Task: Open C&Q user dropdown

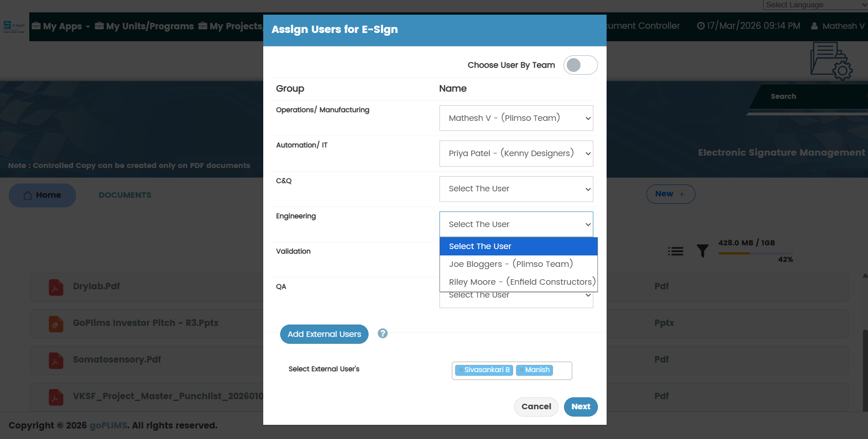Action: click(x=516, y=189)
